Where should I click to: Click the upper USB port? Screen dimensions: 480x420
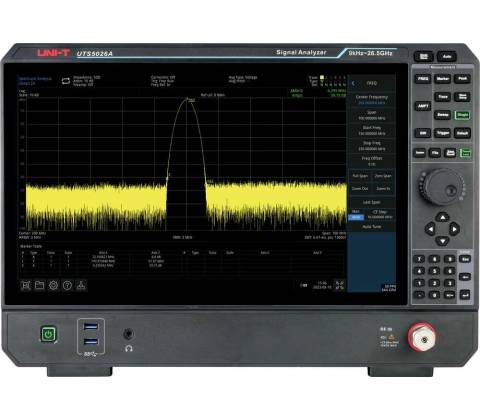point(91,326)
